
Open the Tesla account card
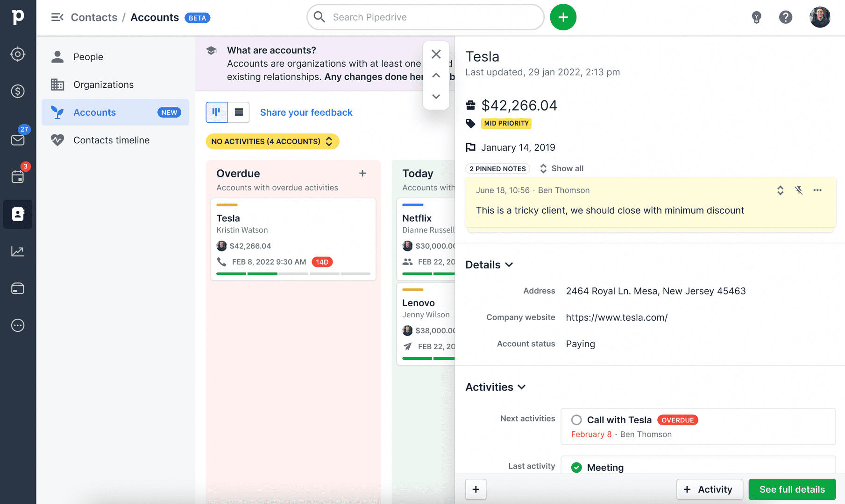(x=293, y=239)
